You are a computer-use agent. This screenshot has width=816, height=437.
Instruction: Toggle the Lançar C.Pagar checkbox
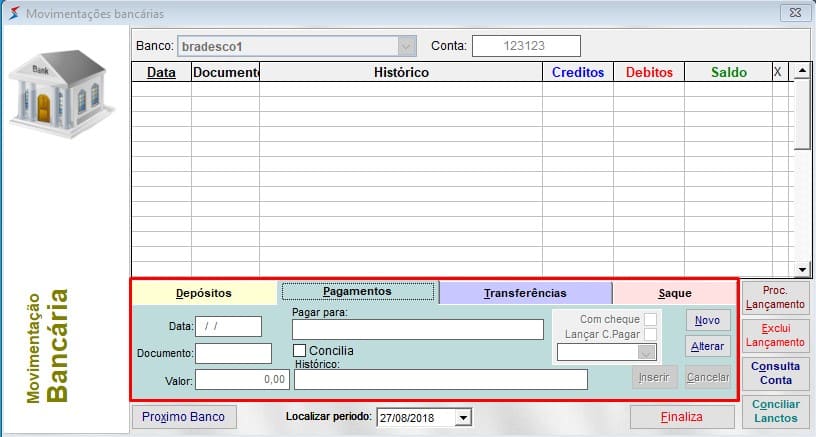coord(650,334)
